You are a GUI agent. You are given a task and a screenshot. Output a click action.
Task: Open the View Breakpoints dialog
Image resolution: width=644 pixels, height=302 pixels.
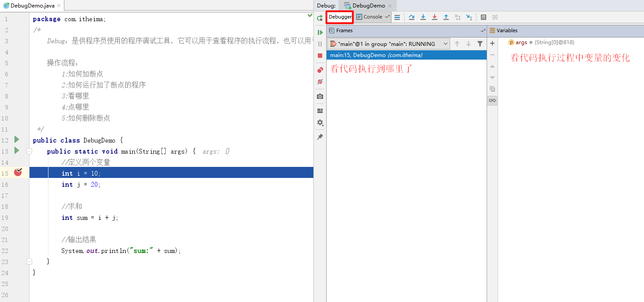tap(320, 70)
